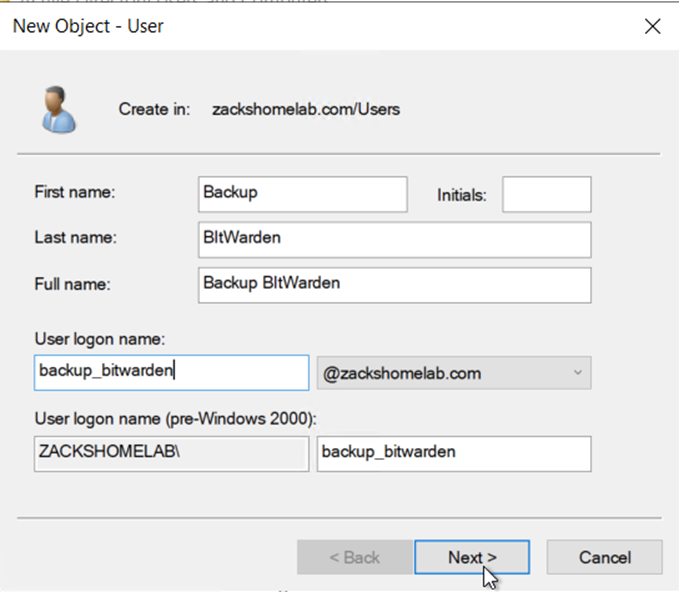Click the pre-Windows 2000 logon name field
The height and width of the screenshot is (592, 679).
click(454, 453)
